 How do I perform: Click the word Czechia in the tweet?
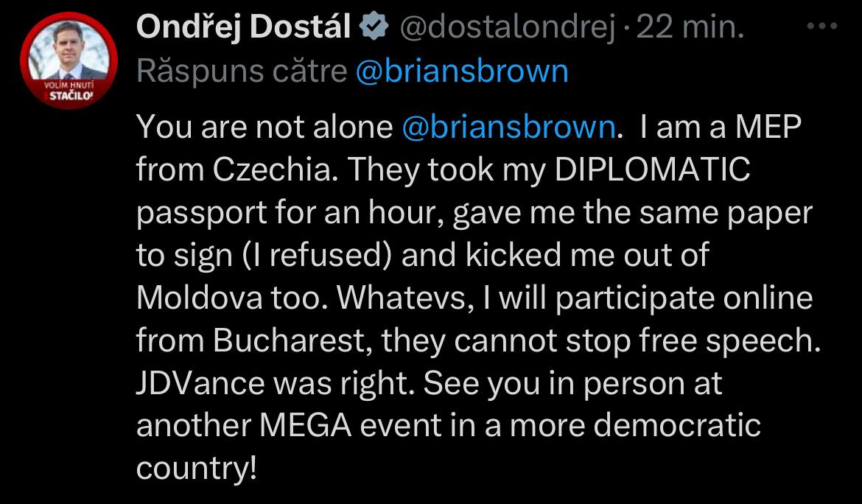click(273, 169)
